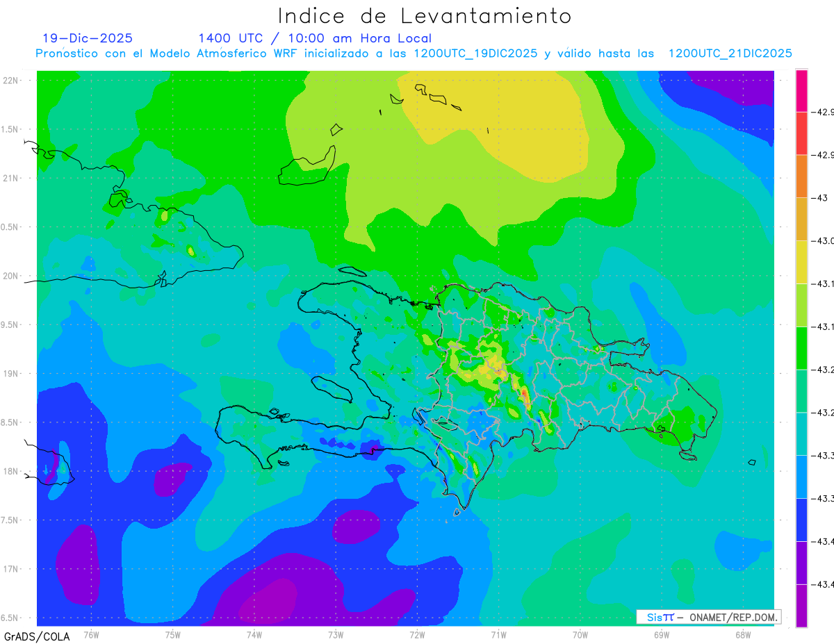Click the "20N" latitude label
Screen dimensions: 834x644
point(11,276)
